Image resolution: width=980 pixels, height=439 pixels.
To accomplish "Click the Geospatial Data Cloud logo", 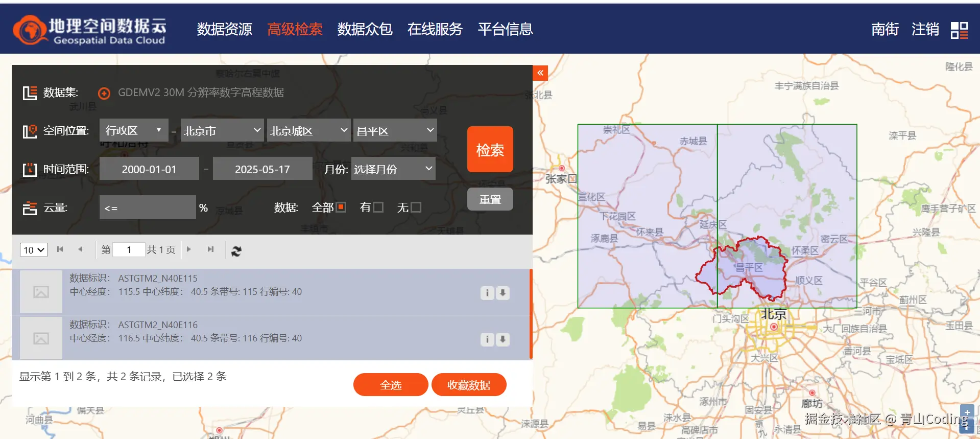I will point(89,30).
